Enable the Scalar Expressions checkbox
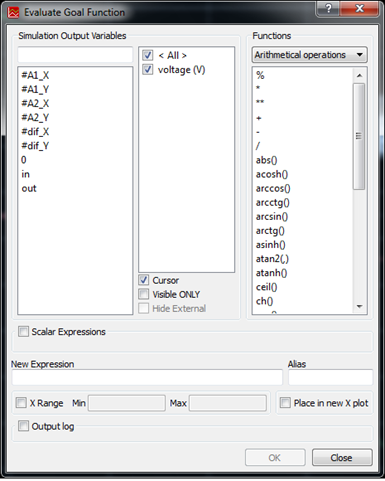Screen dimensions: 385x481 point(23,331)
